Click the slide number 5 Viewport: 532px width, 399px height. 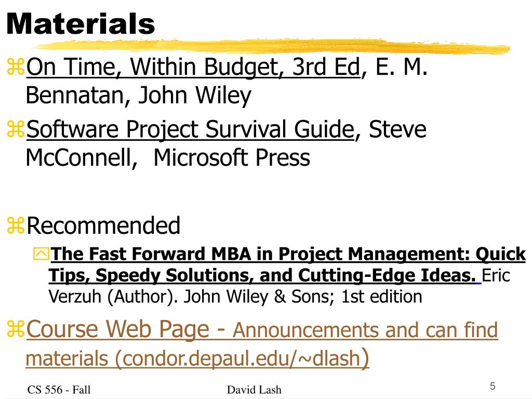click(x=493, y=386)
